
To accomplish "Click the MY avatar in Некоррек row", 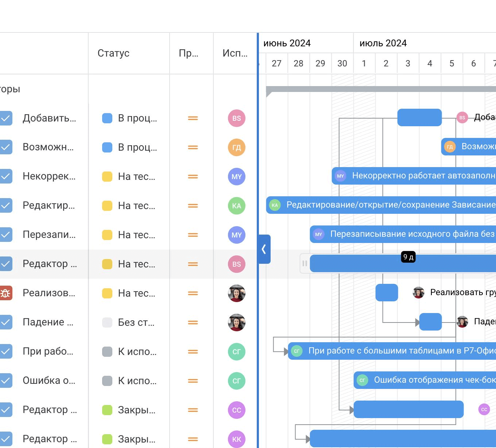I will (237, 177).
